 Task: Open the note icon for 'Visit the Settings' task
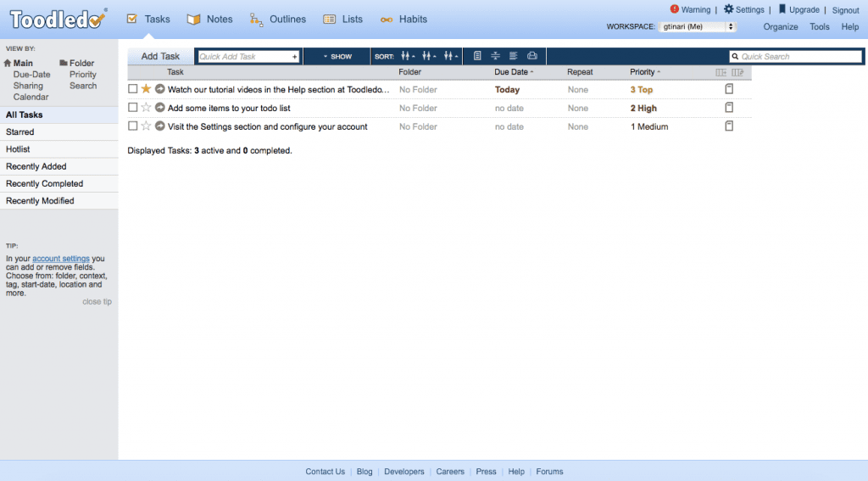[x=729, y=126]
